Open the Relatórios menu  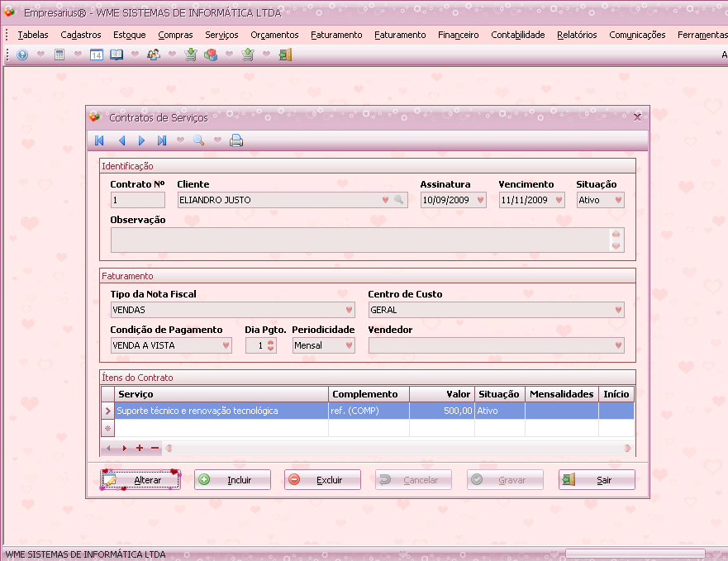click(x=577, y=35)
